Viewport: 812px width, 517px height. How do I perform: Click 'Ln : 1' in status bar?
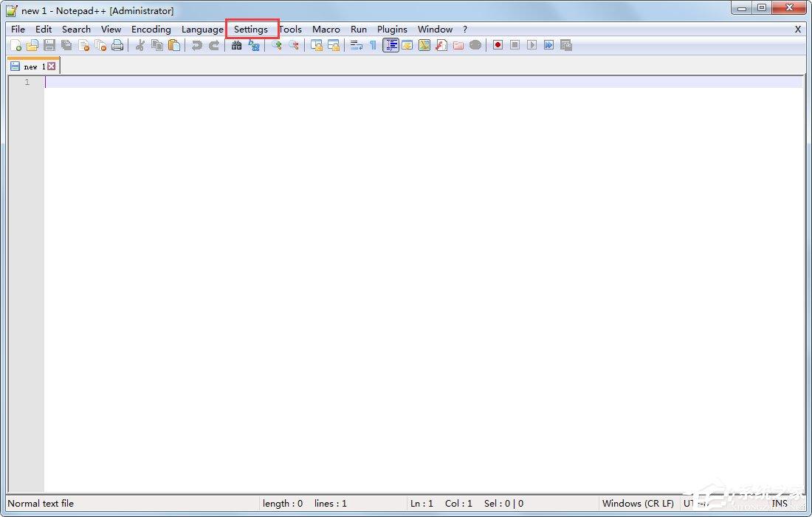click(422, 504)
